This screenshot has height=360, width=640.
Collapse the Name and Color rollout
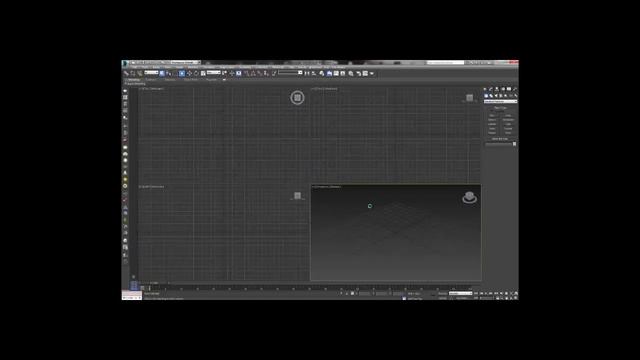(x=500, y=139)
